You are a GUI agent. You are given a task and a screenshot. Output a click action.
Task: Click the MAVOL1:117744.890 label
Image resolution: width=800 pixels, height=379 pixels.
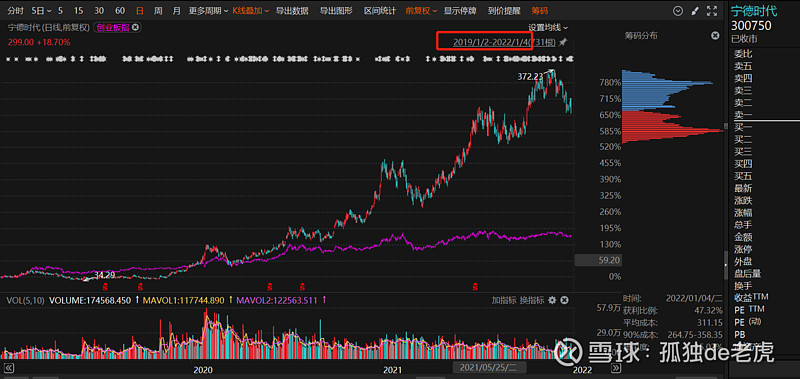(183, 300)
